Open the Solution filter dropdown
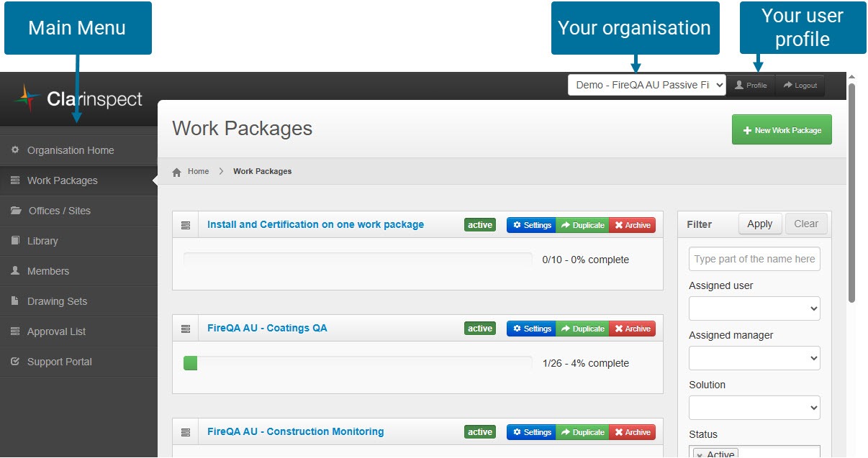This screenshot has width=868, height=458. (x=754, y=408)
